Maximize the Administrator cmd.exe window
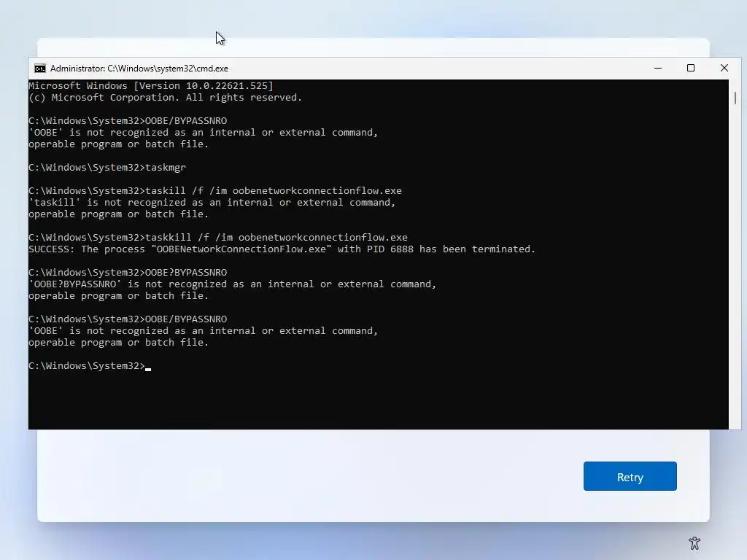 [x=690, y=68]
